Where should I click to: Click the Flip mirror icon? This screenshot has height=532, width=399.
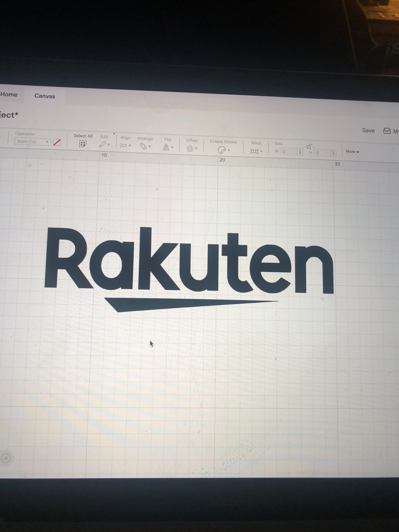click(166, 147)
